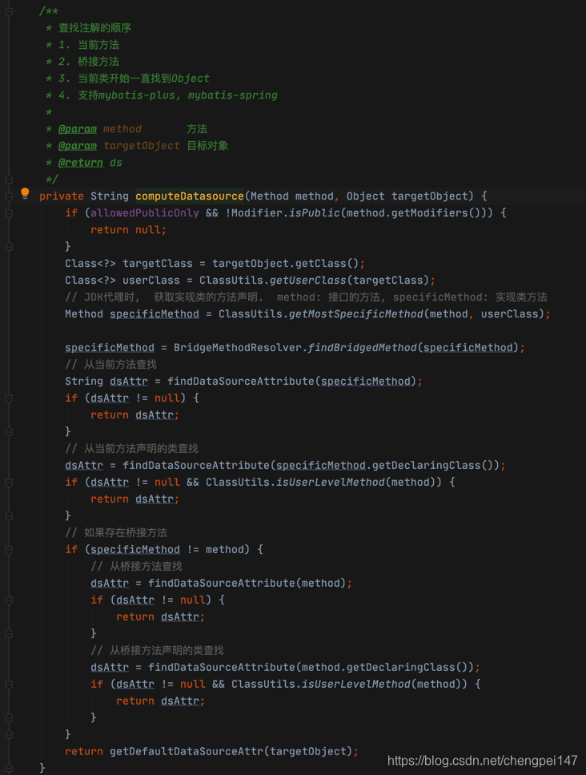
Task: Click the @param tag for targetObject
Action: click(78, 146)
